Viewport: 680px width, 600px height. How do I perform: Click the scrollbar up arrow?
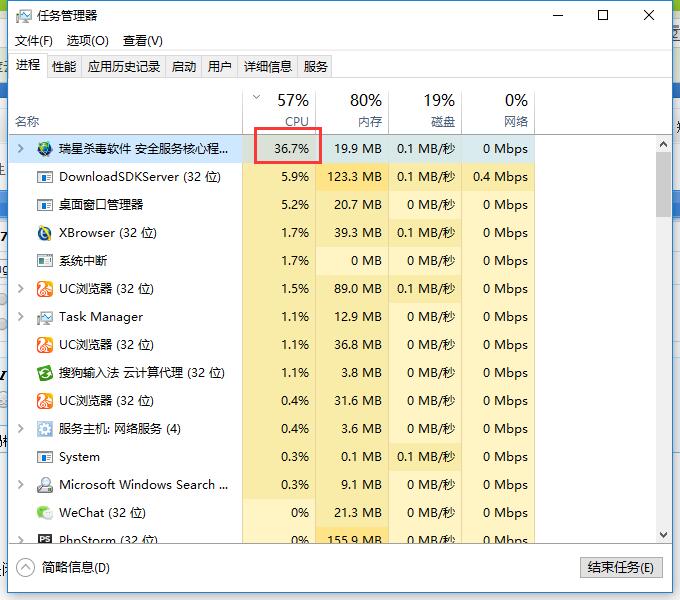coord(663,144)
